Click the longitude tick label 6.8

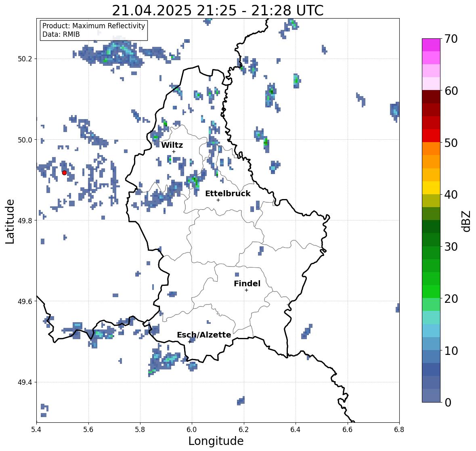(x=399, y=430)
